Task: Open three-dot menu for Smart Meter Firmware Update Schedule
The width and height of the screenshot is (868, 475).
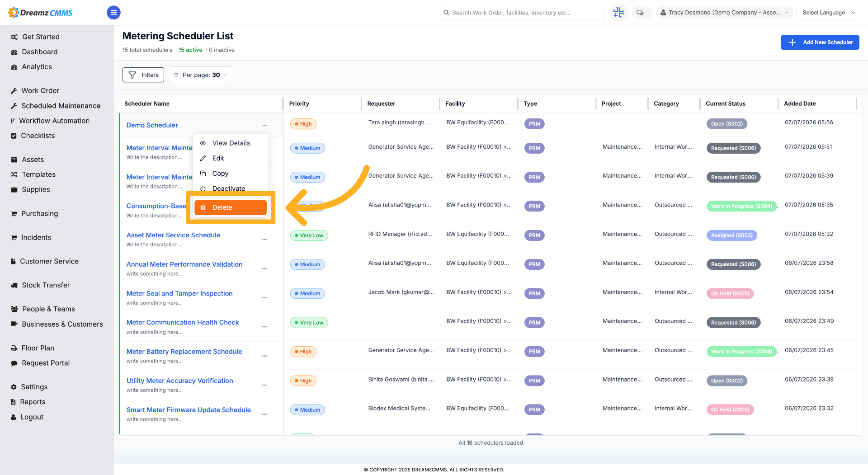Action: point(264,414)
